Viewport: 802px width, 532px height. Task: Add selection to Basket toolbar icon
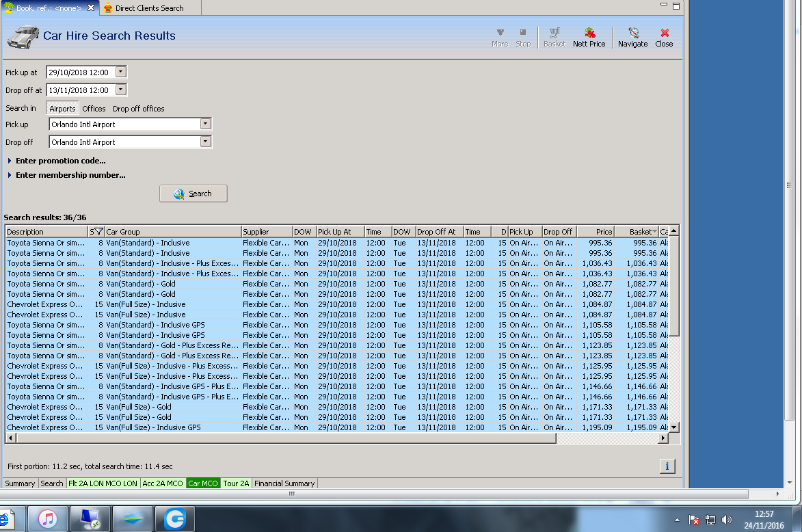click(554, 38)
